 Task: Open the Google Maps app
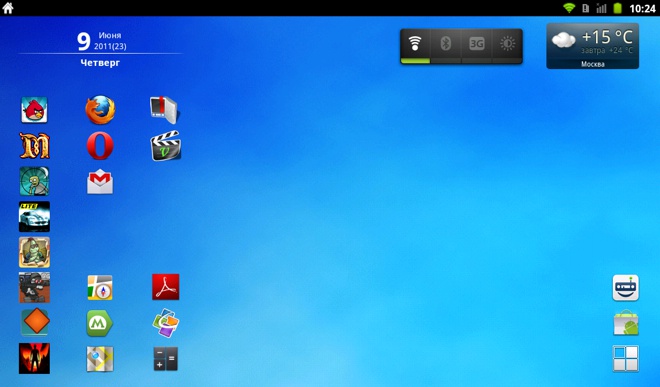point(100,359)
